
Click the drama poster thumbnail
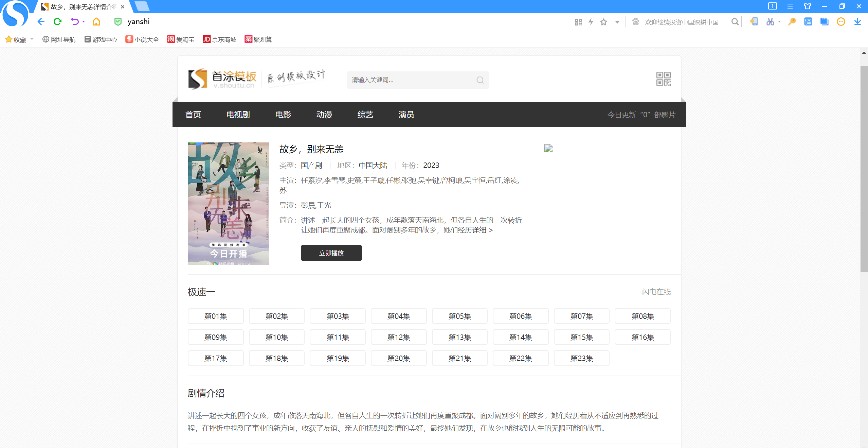click(x=228, y=203)
